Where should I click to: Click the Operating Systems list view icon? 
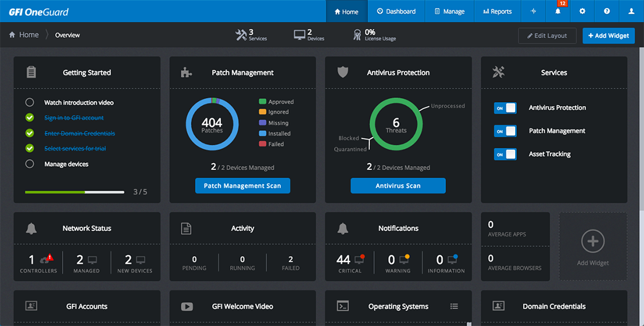coord(454,306)
